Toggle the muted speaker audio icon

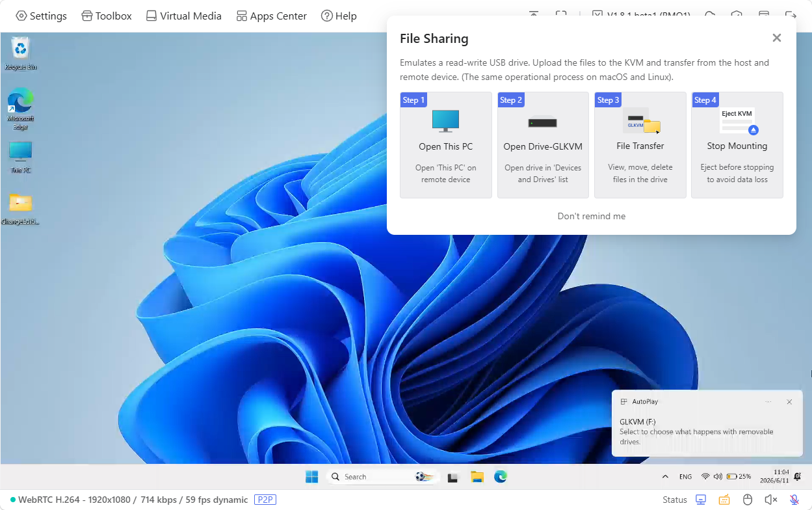pos(771,500)
